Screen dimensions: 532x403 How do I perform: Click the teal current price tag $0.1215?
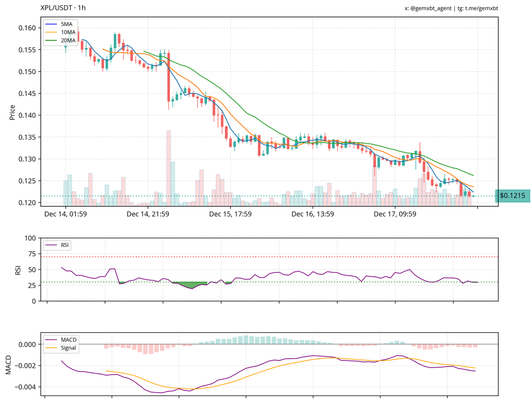tap(512, 195)
